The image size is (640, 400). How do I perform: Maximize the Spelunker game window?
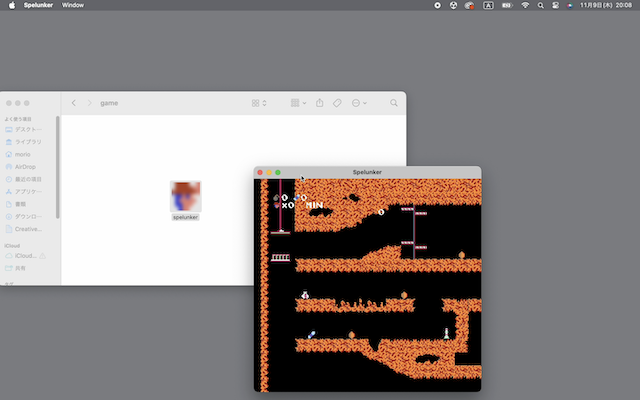click(278, 173)
